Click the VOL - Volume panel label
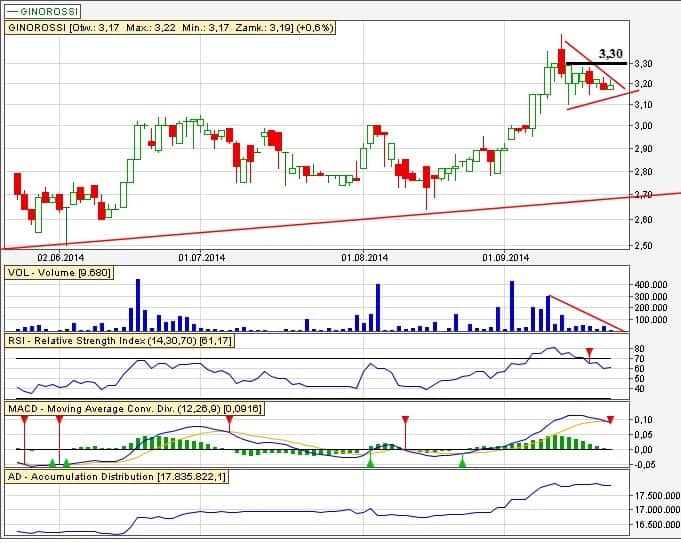This screenshot has width=681, height=543. click(60, 272)
